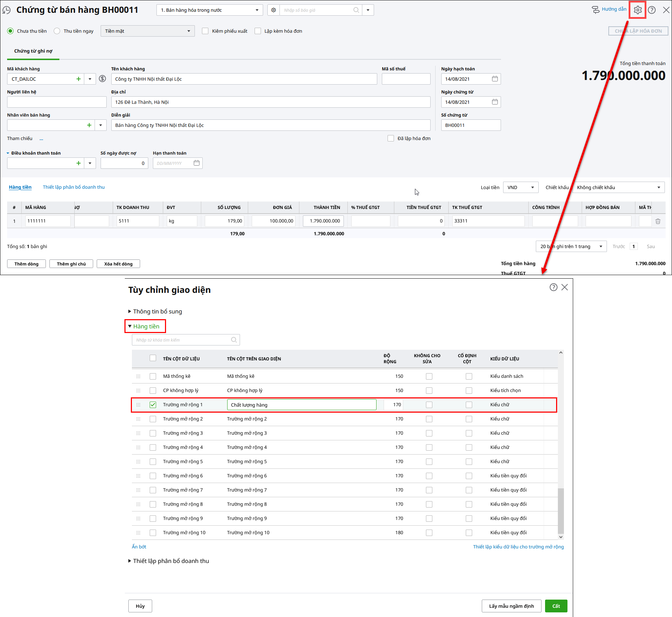Open the Chiết khấu dropdown
This screenshot has height=617, width=672.
[x=618, y=187]
